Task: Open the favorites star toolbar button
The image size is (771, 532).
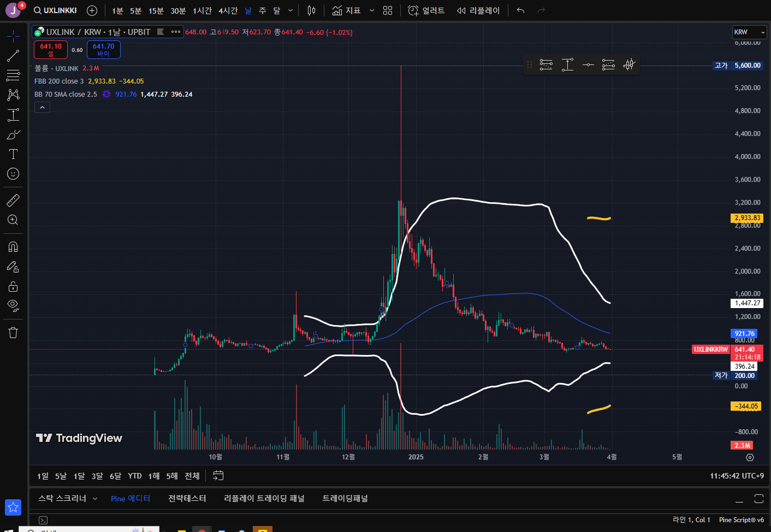Action: pyautogui.click(x=13, y=507)
